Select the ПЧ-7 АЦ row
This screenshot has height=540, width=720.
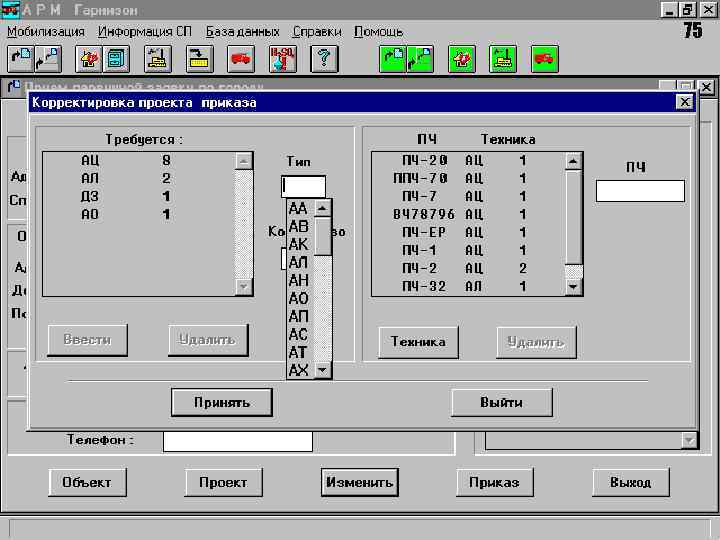[469, 197]
